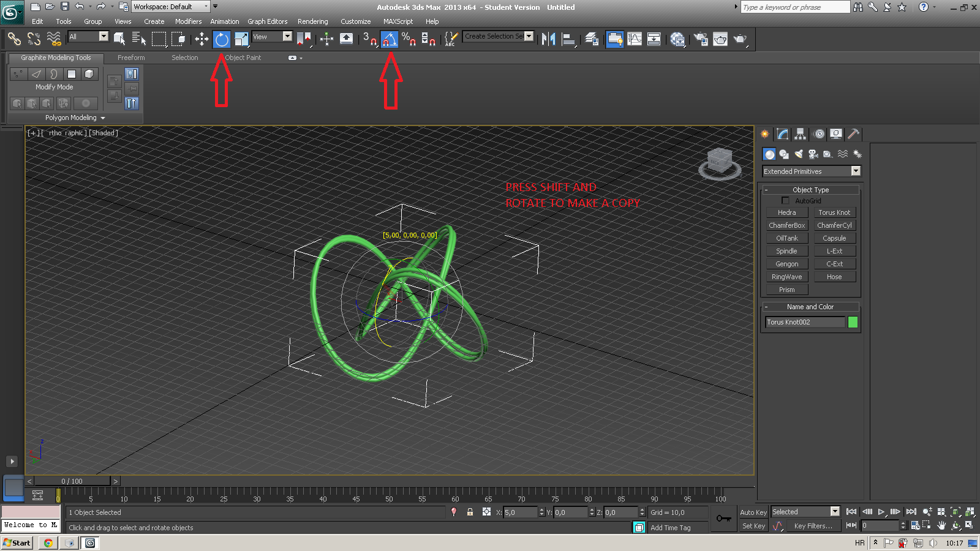Switch to the Freeform ribbon tab
The width and height of the screenshot is (980, 551).
pos(131,58)
